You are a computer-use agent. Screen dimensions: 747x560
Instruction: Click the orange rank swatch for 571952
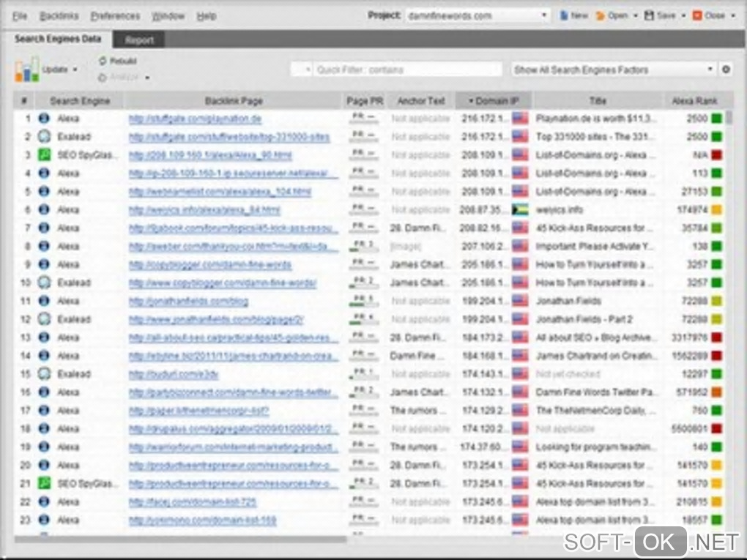click(716, 392)
